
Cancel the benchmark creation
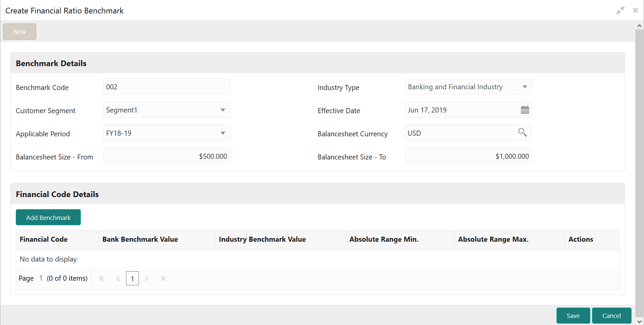click(611, 316)
